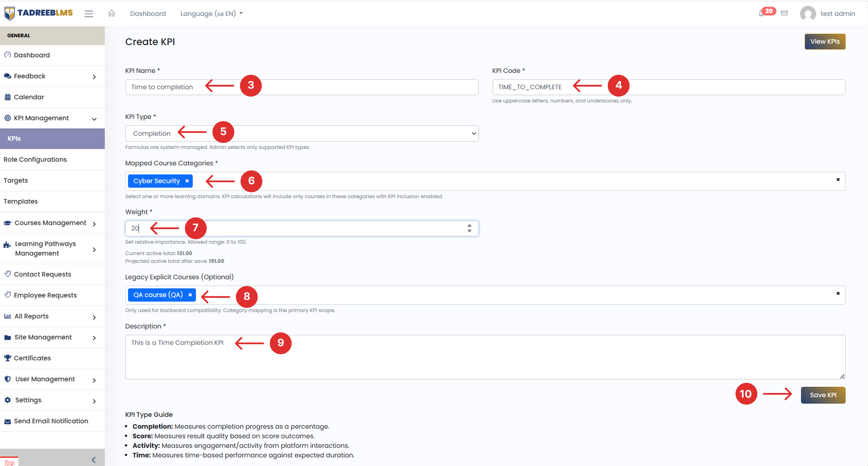The height and width of the screenshot is (466, 868).
Task: Expand Courses Management submenu chevron
Action: (x=94, y=224)
